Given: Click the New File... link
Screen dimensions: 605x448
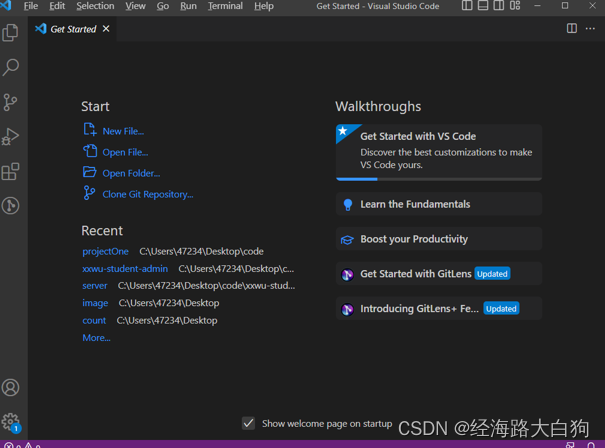Looking at the screenshot, I should [123, 131].
